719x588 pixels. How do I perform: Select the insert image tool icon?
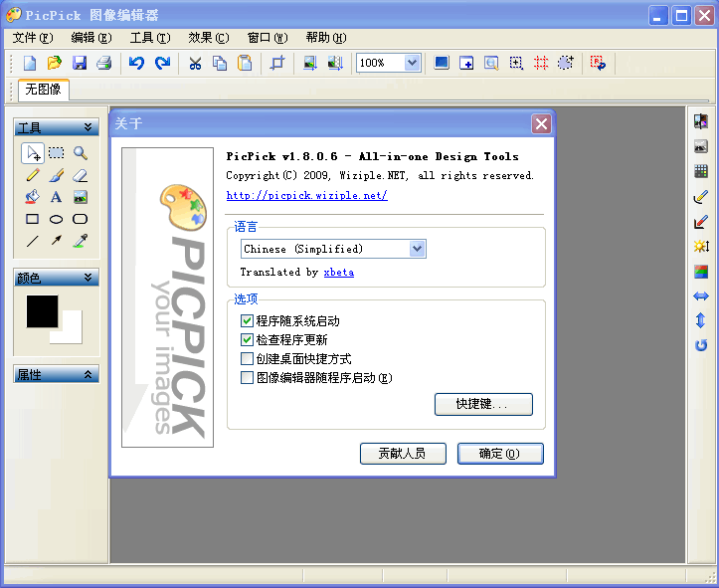click(x=81, y=197)
